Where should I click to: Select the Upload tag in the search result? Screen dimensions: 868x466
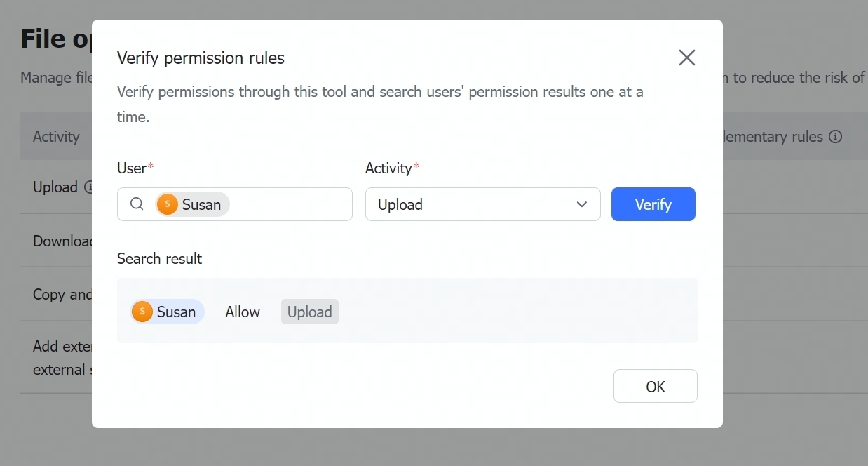(x=309, y=311)
